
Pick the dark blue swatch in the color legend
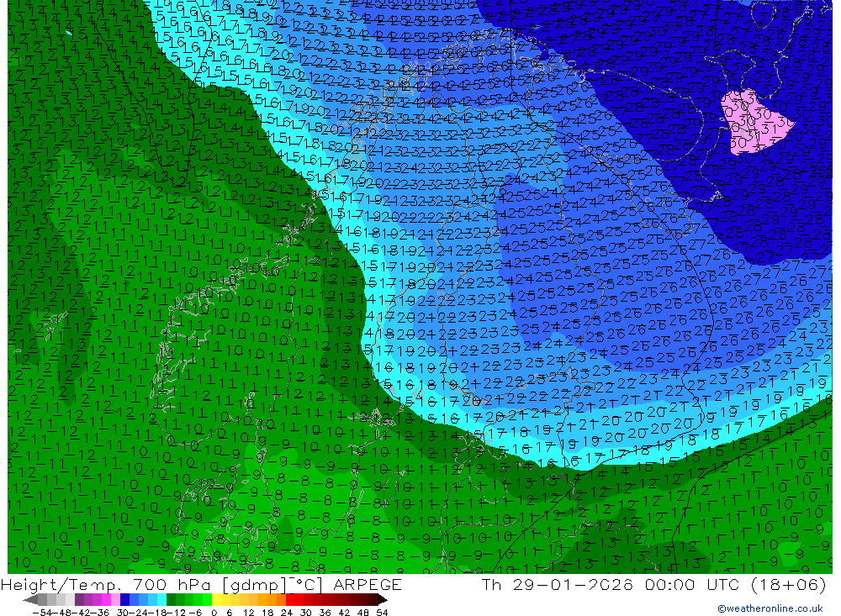(124, 599)
